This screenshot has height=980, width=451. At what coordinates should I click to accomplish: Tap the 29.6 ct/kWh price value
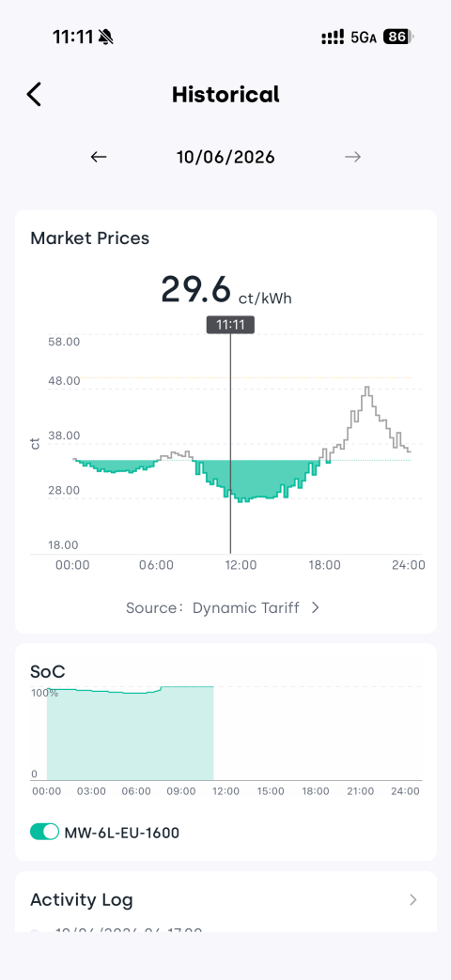click(x=225, y=290)
